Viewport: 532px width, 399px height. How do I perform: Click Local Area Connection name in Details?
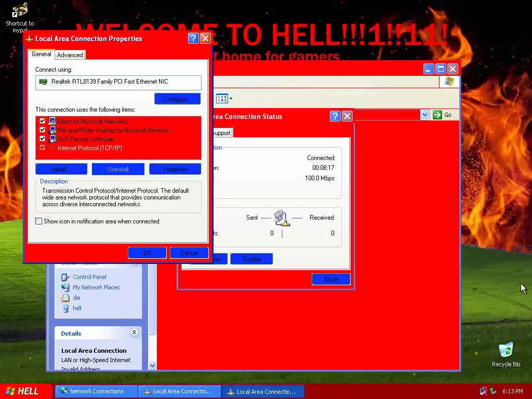pyautogui.click(x=94, y=351)
